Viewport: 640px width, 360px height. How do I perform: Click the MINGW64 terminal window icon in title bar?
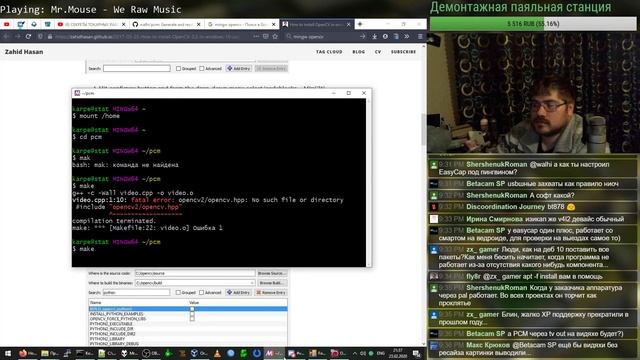[x=77, y=93]
